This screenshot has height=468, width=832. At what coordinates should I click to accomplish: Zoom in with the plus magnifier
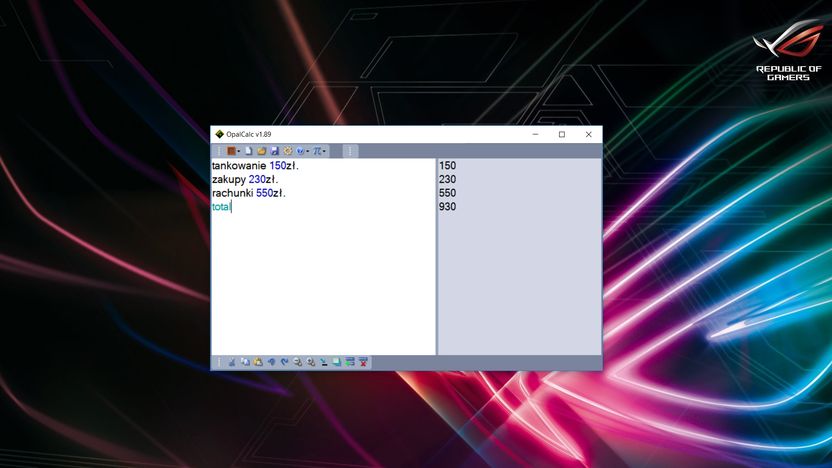click(x=311, y=362)
